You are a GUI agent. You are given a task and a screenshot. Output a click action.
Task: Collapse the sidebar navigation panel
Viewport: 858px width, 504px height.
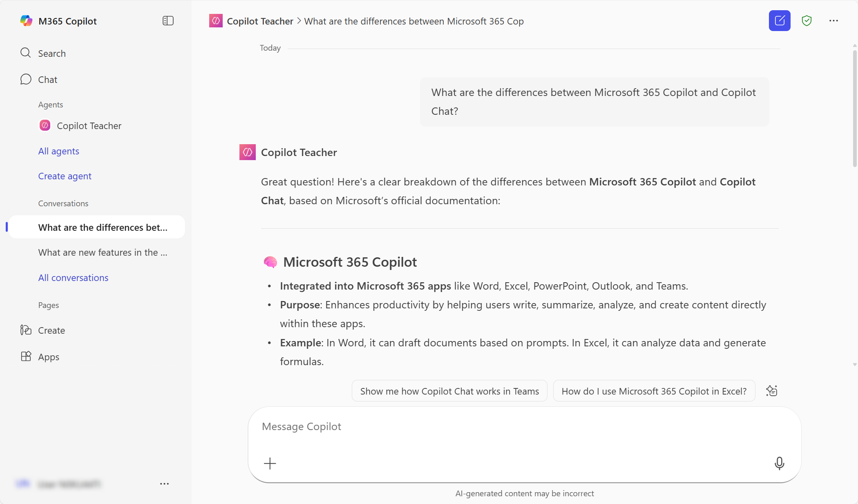[168, 21]
